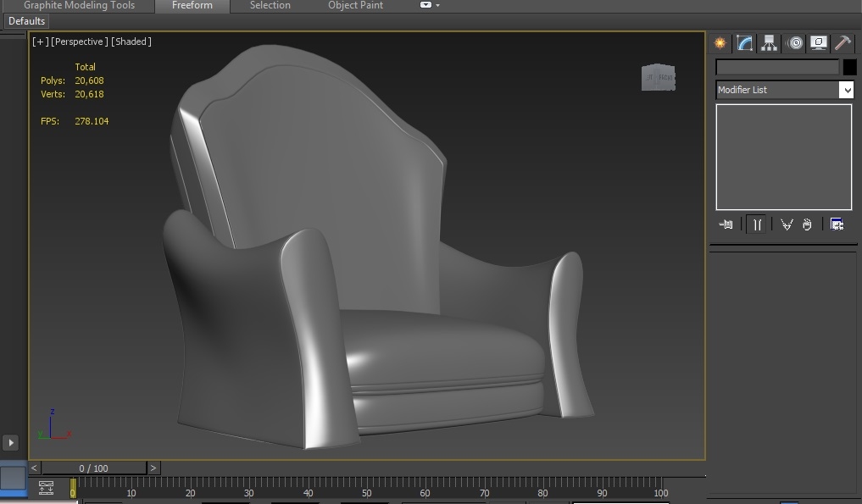Open the Display panel
862x504 pixels.
[818, 43]
